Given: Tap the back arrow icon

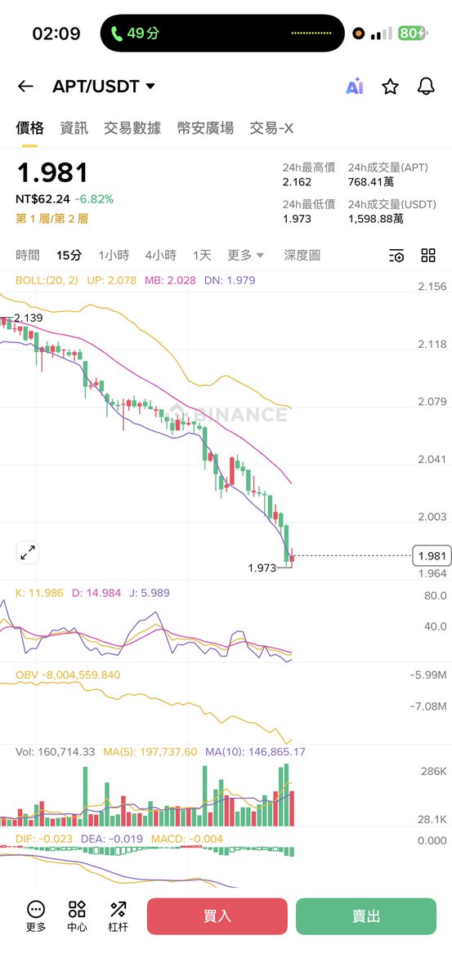Looking at the screenshot, I should pos(25,87).
